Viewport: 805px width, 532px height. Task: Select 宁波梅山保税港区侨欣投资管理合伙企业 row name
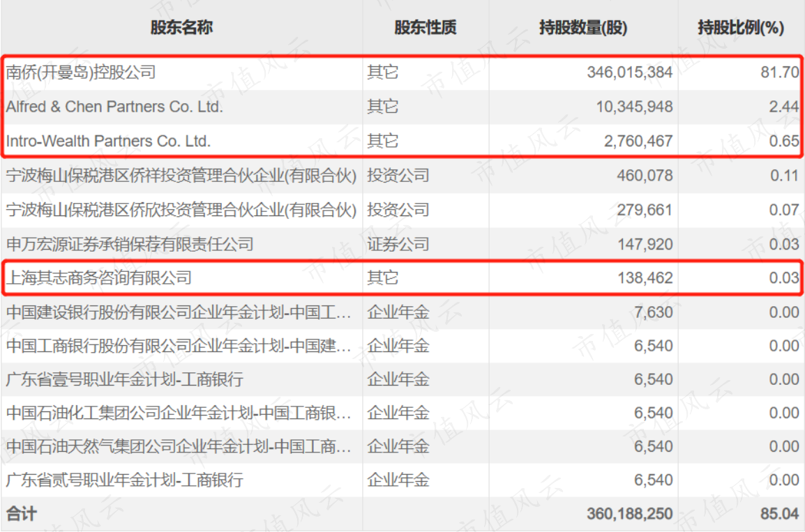[x=181, y=210]
